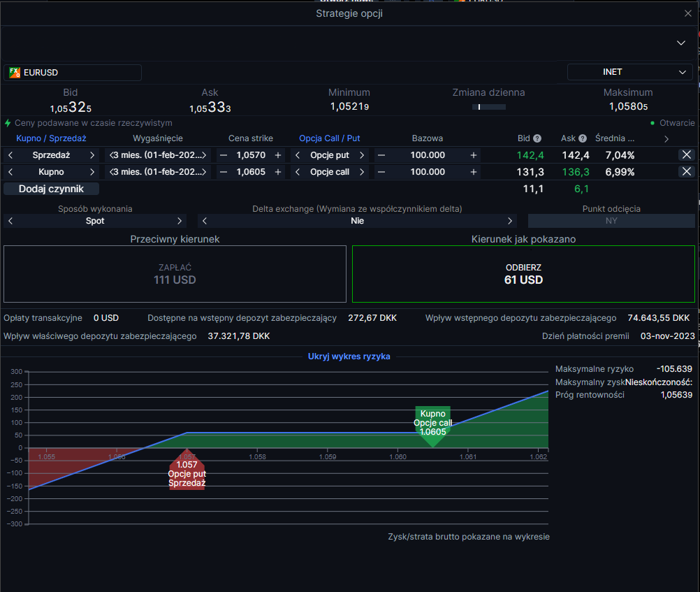Remove the Sprzedaż put leg with X

tap(687, 155)
